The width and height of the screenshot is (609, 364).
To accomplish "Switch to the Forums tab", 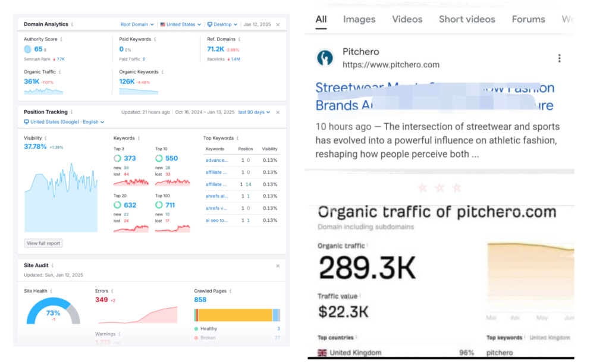I will 528,20.
